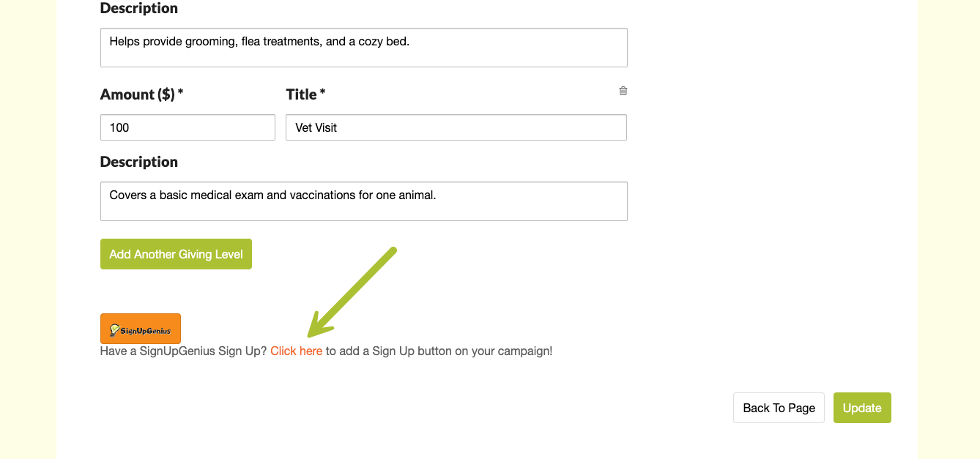Viewport: 980px width, 459px height.
Task: Click the Description label above the medical exam text
Action: (139, 162)
